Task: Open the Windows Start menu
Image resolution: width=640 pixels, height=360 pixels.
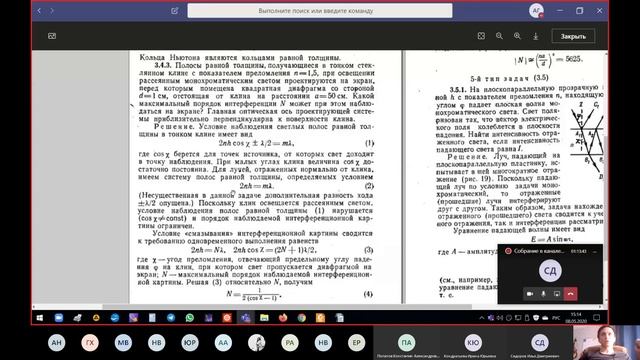Action: 40,318
